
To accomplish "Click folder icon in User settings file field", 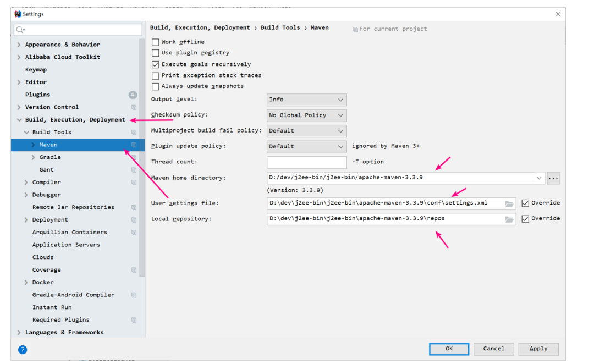I will point(509,204).
